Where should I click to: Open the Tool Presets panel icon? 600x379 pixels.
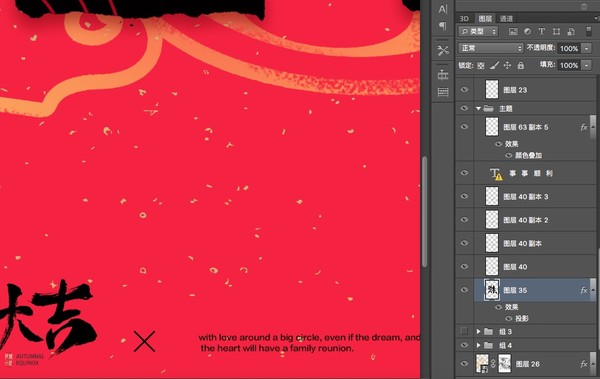point(443,50)
